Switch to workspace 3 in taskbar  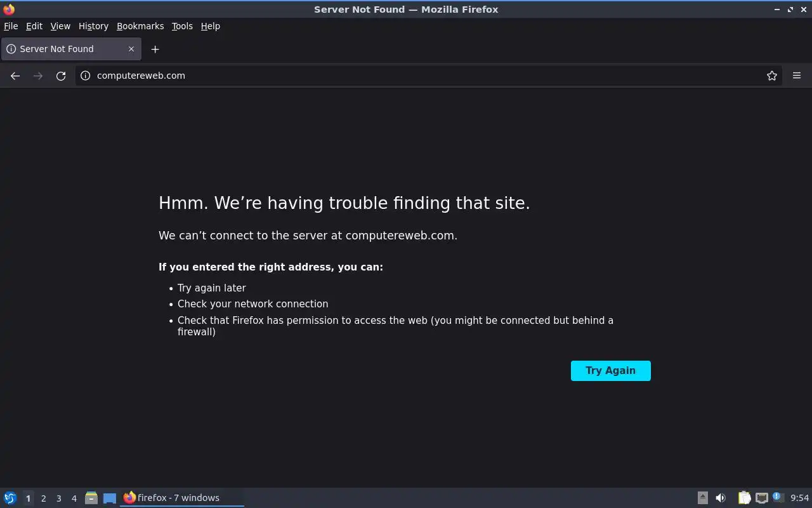pos(58,498)
